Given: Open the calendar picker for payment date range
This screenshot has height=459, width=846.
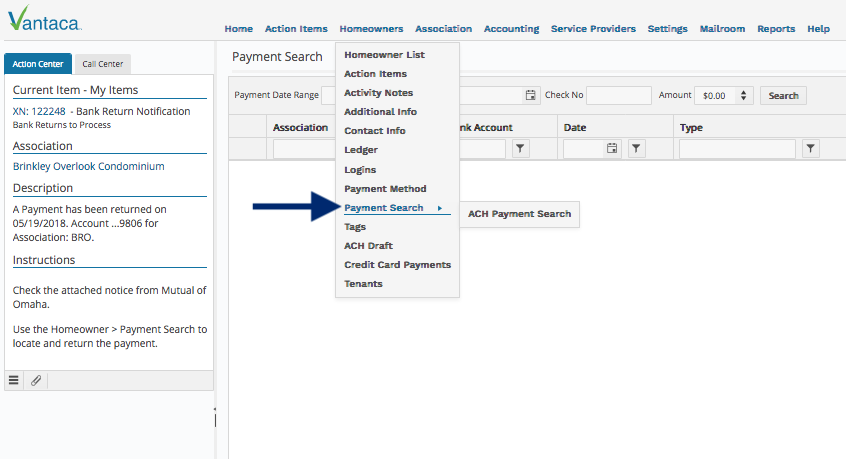Looking at the screenshot, I should click(x=530, y=95).
